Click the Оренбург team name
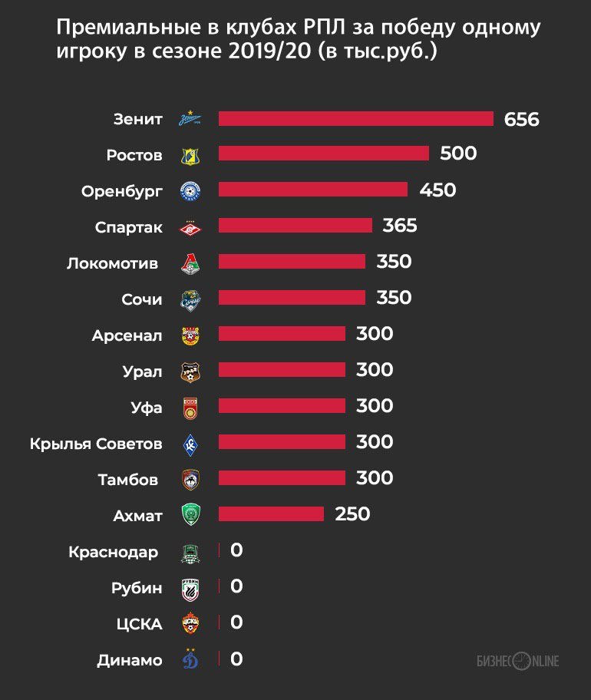Image resolution: width=591 pixels, height=700 pixels. pos(122,191)
